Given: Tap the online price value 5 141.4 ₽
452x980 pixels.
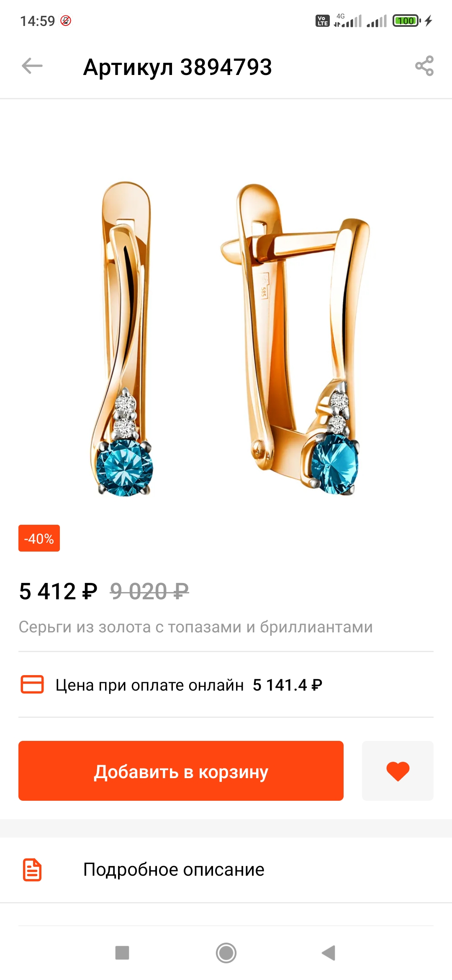Looking at the screenshot, I should coord(288,685).
